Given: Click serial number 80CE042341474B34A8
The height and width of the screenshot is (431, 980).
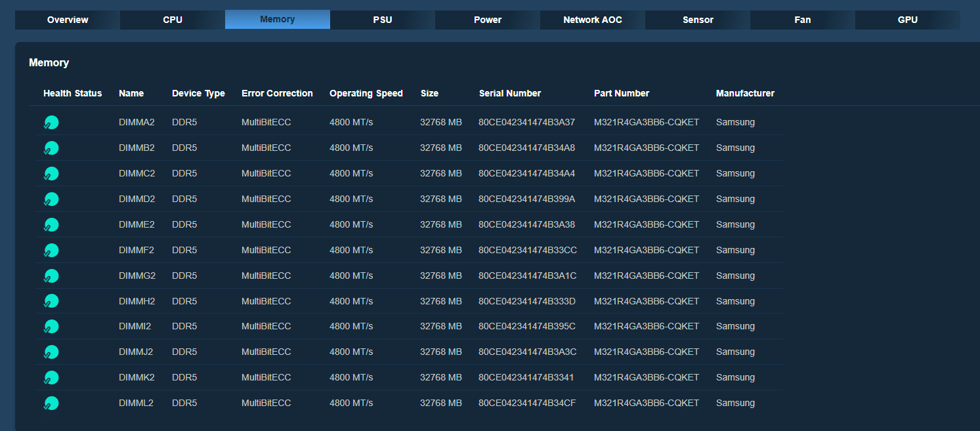Looking at the screenshot, I should click(526, 148).
